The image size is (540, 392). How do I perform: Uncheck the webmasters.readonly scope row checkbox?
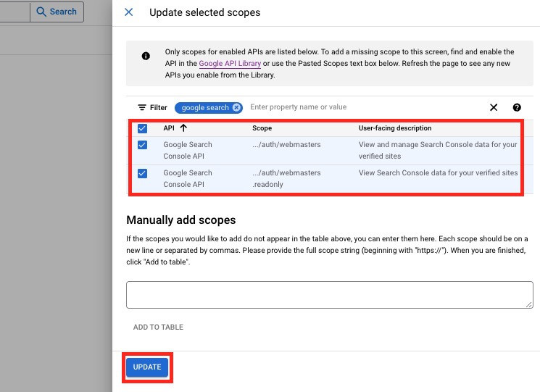[142, 173]
